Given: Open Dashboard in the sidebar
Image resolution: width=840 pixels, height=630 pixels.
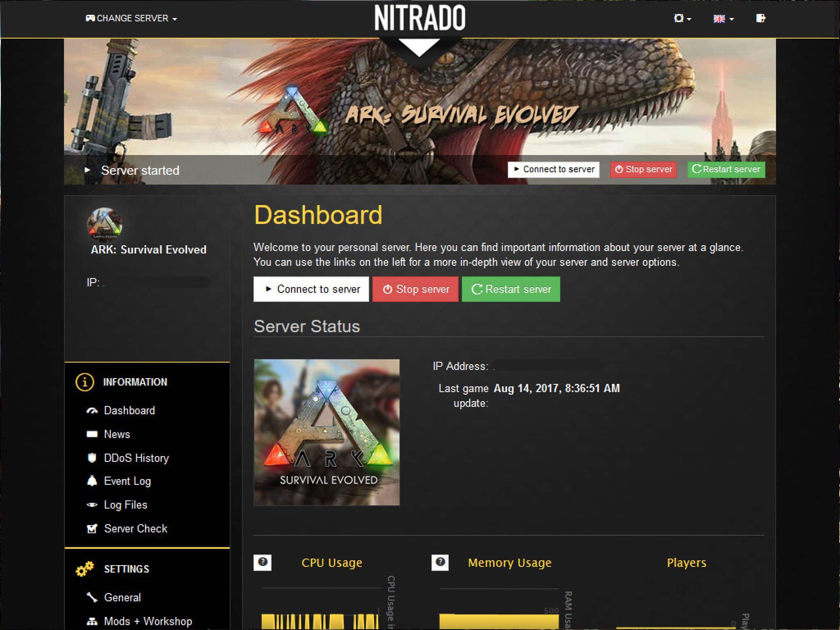Looking at the screenshot, I should click(130, 411).
